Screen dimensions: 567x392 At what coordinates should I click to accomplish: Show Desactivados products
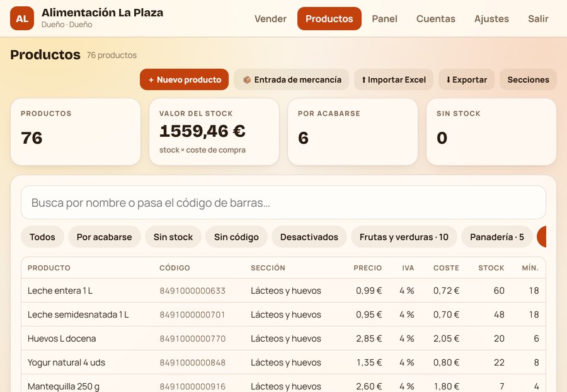(309, 237)
